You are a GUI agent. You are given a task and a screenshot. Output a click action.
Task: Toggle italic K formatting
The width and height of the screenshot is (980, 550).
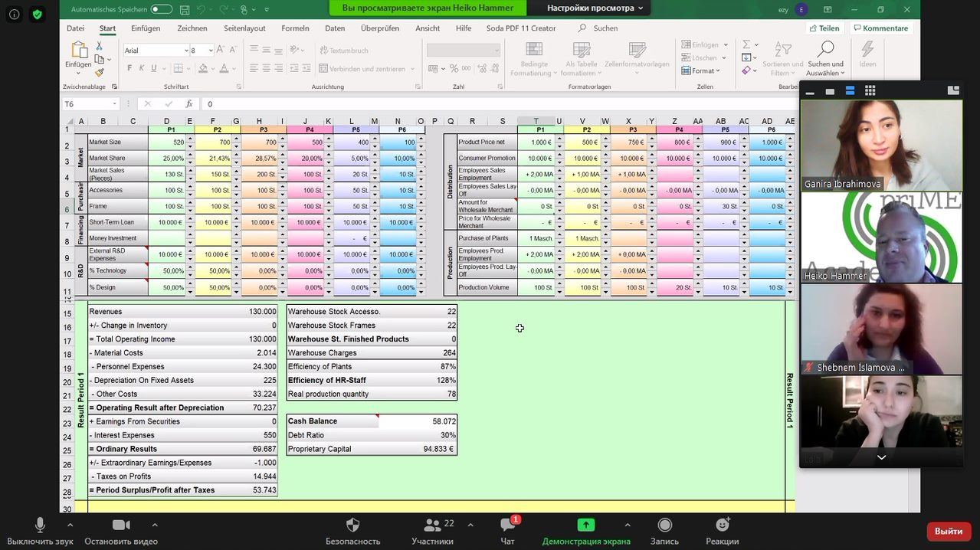point(142,68)
